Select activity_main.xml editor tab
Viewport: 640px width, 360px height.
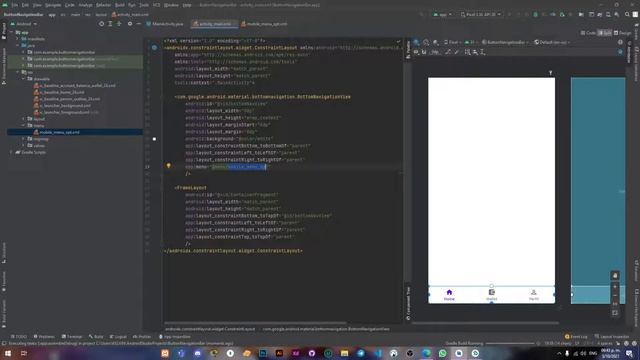click(213, 24)
